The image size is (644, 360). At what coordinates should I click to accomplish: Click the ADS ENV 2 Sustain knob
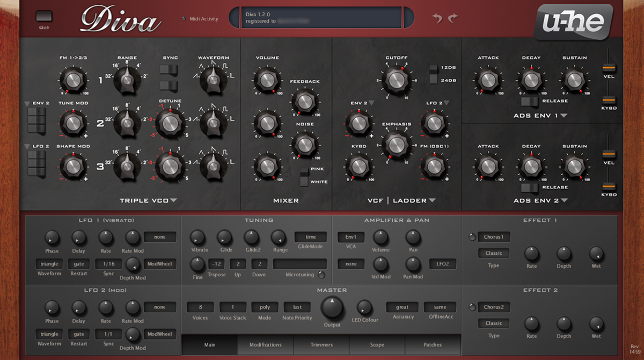pyautogui.click(x=574, y=167)
